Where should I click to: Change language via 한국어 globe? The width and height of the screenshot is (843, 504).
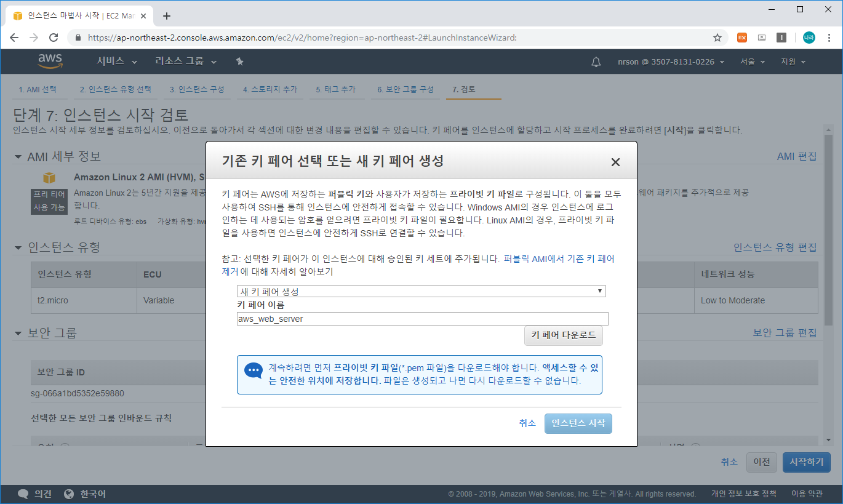[85, 494]
